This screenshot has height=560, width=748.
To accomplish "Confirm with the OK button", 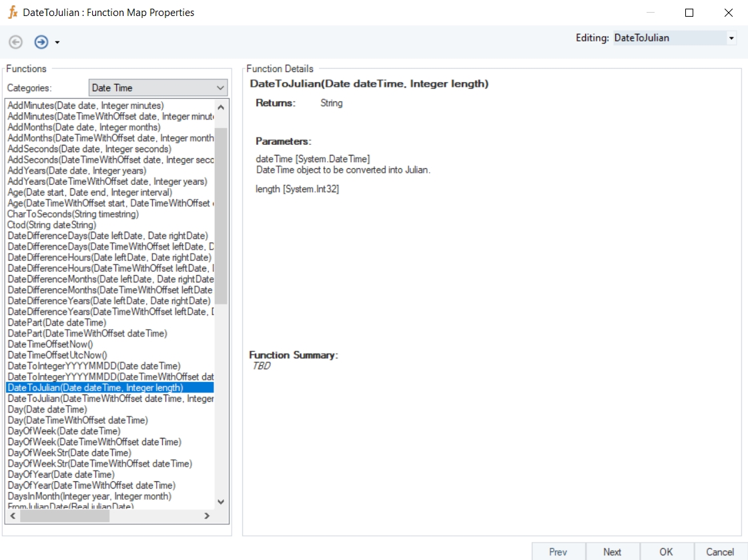I will (x=666, y=551).
